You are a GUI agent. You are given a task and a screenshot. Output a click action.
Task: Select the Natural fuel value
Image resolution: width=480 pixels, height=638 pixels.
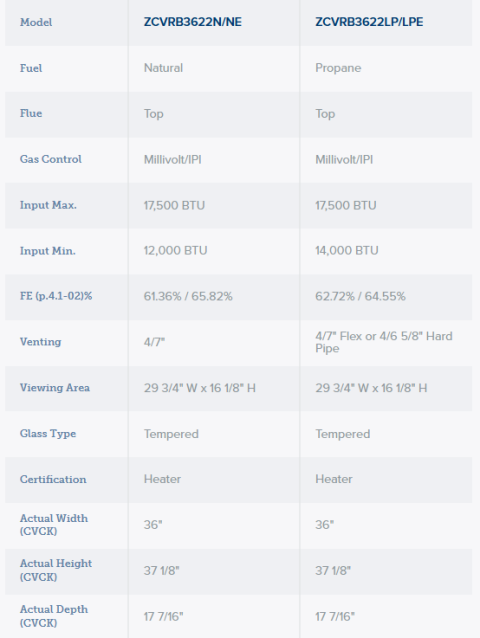(x=163, y=68)
